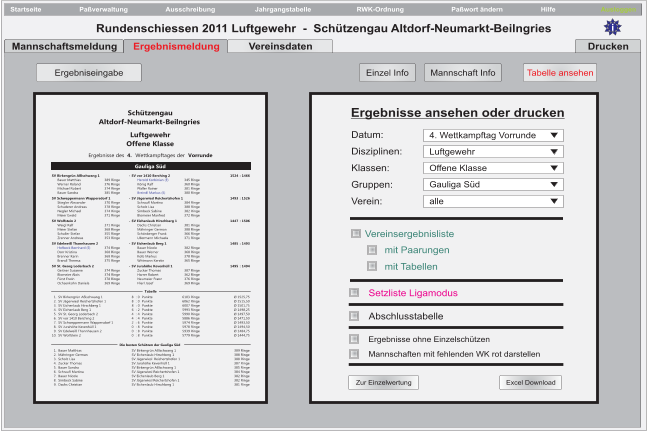Click the Datum: label
647x432 pixels.
click(x=367, y=135)
